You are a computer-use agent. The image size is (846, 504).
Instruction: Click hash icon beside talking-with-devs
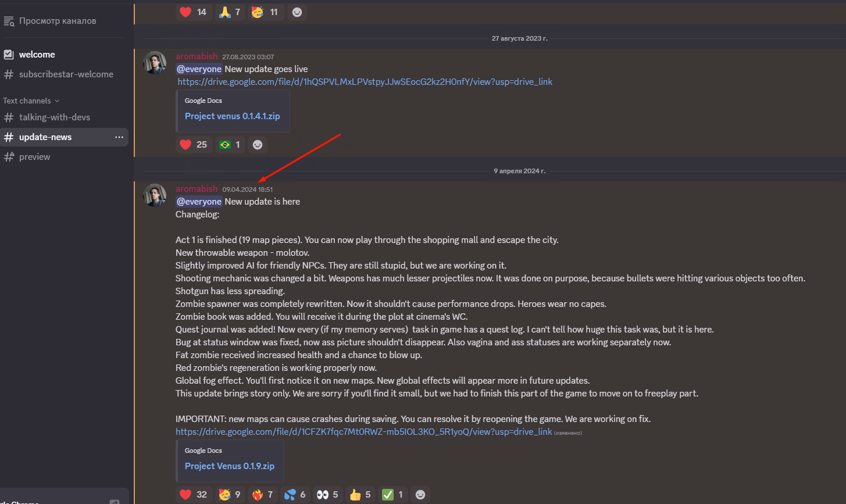[9, 117]
